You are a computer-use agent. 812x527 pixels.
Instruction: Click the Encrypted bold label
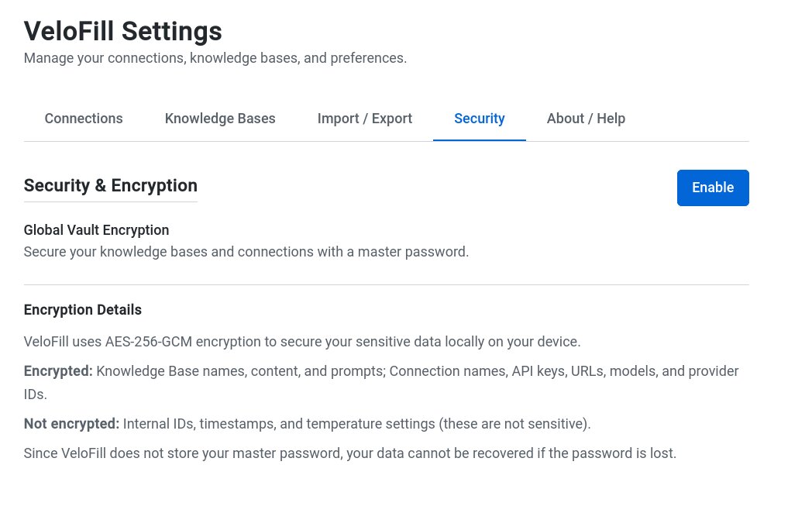tap(57, 370)
